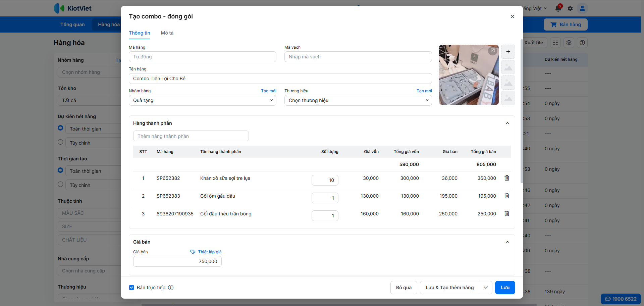Screen dimensions: 644x306
Task: Click the CHẤT LIỆU attribute filter
Action: pos(89,240)
